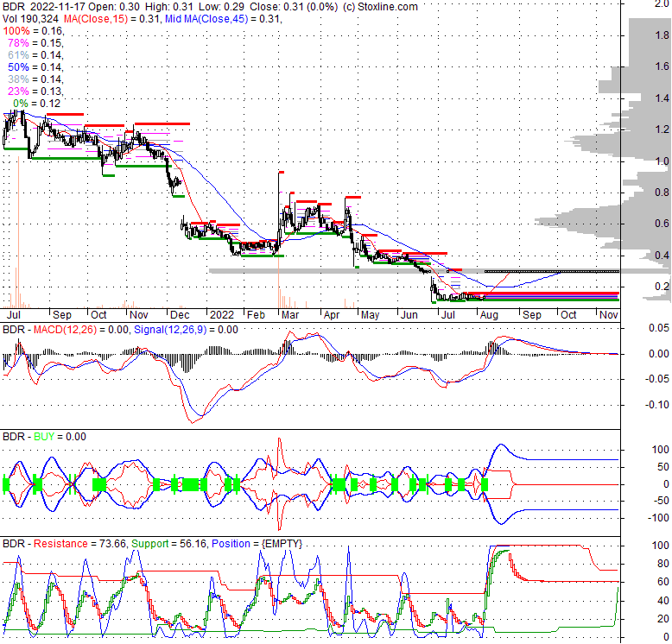
Task: Click the 'Close: 0.31 (0.0%)' value
Action: point(294,7)
